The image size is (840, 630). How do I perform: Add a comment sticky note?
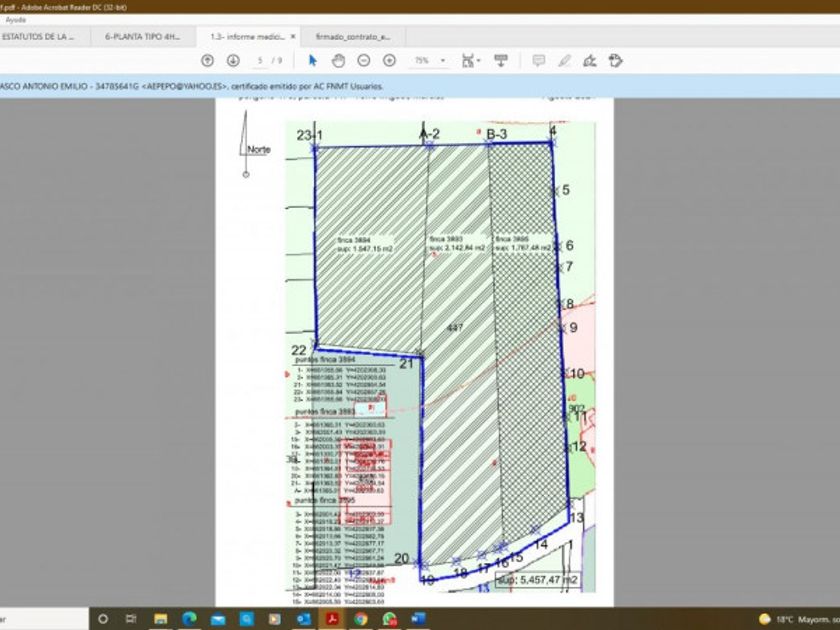539,61
